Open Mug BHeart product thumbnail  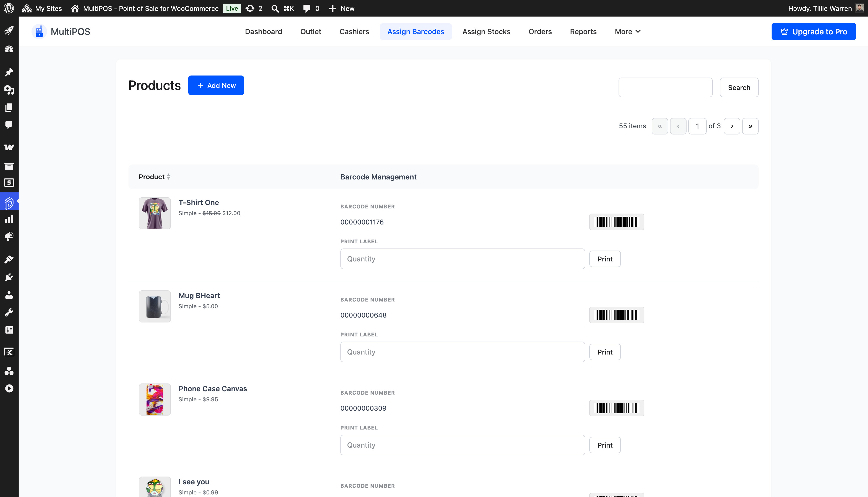tap(155, 306)
